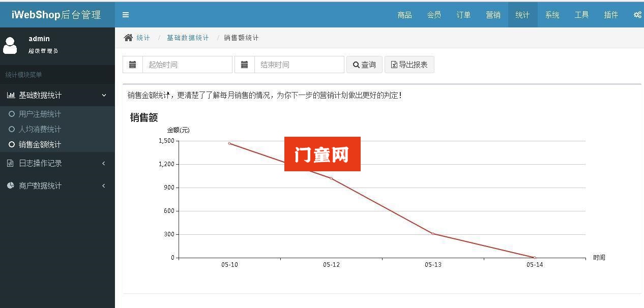Screen dimensions: 644x308
Task: Expand the 商户数据统计 section arrow
Action: point(104,186)
